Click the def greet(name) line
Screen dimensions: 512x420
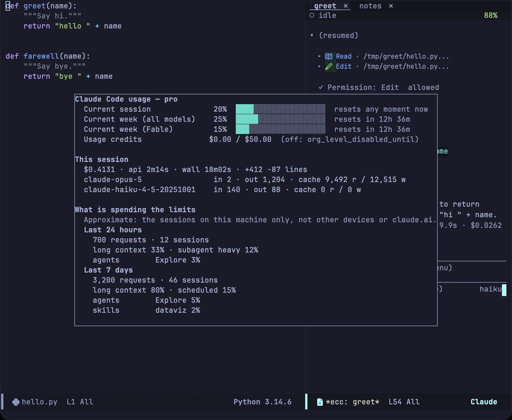point(41,6)
